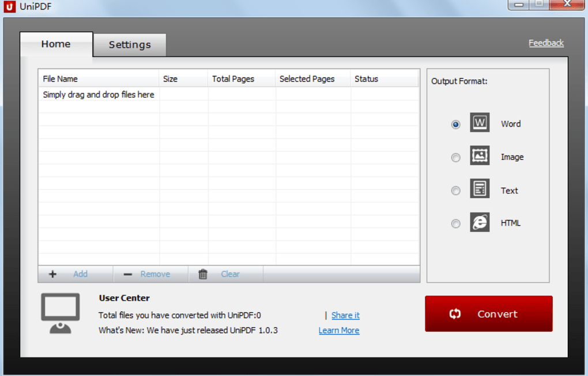Click the Share it link
This screenshot has height=376, width=588.
pos(345,316)
